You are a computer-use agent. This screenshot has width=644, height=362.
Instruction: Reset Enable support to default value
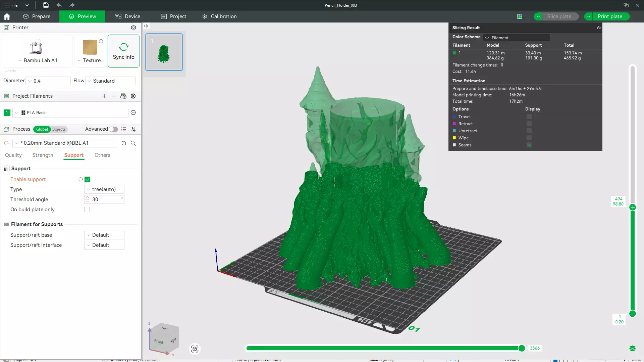[80, 179]
